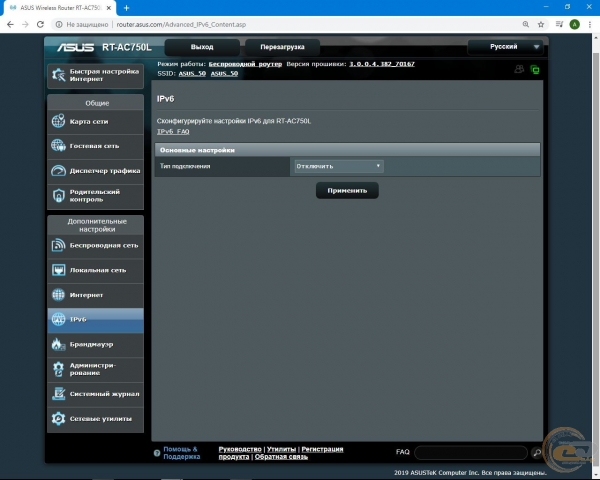Click the FAQ search input field

(x=471, y=453)
